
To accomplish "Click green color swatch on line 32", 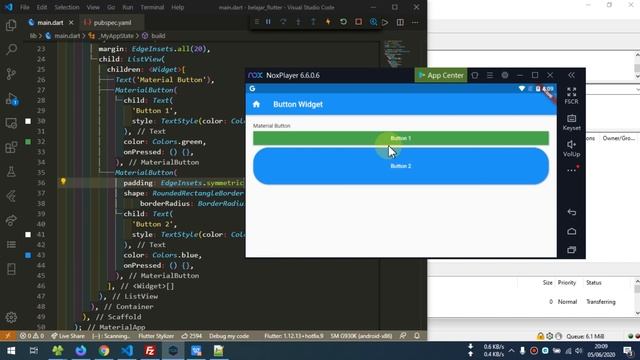I will click(x=28, y=142).
